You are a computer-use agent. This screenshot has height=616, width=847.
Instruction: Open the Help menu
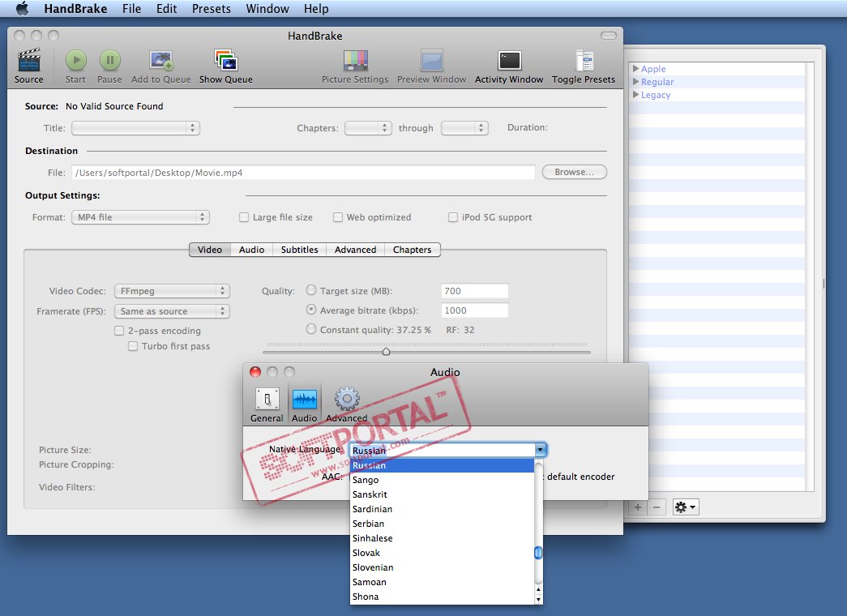tap(316, 9)
